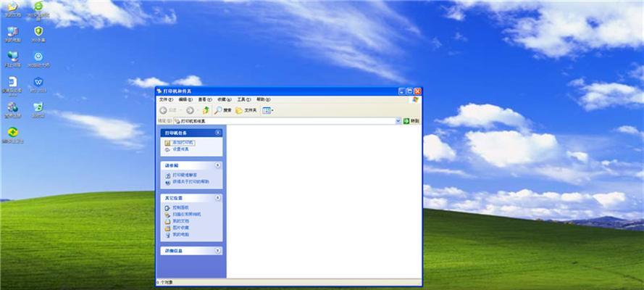This screenshot has height=290, width=644.
Task: Click the address bar field
Action: (x=287, y=121)
